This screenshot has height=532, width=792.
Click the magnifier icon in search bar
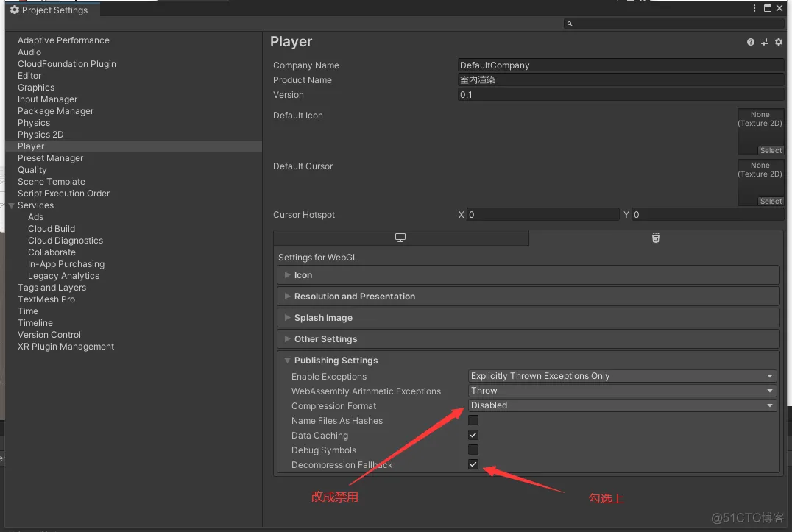click(570, 24)
